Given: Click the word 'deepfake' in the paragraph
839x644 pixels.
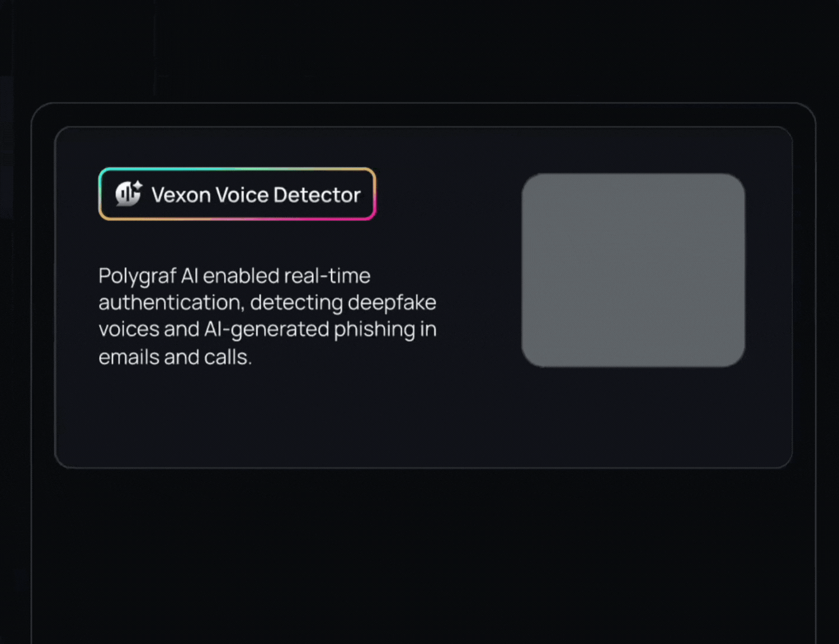Looking at the screenshot, I should (x=392, y=303).
